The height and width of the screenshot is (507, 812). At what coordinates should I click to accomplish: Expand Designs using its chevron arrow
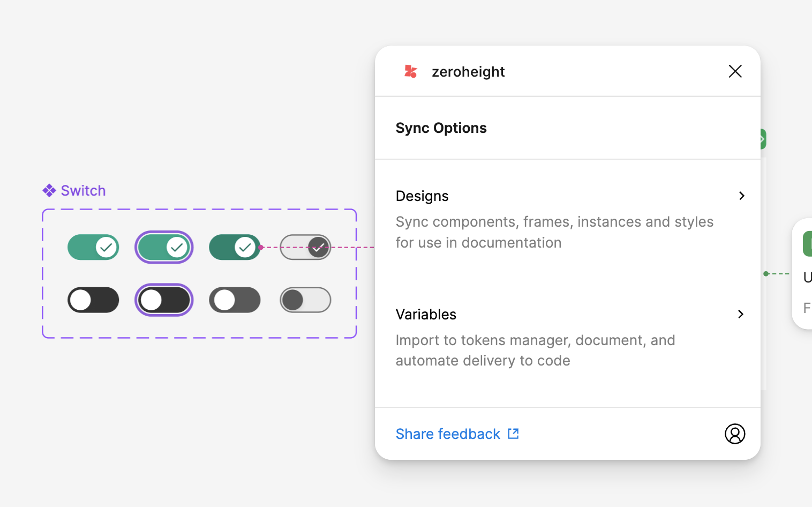point(741,196)
